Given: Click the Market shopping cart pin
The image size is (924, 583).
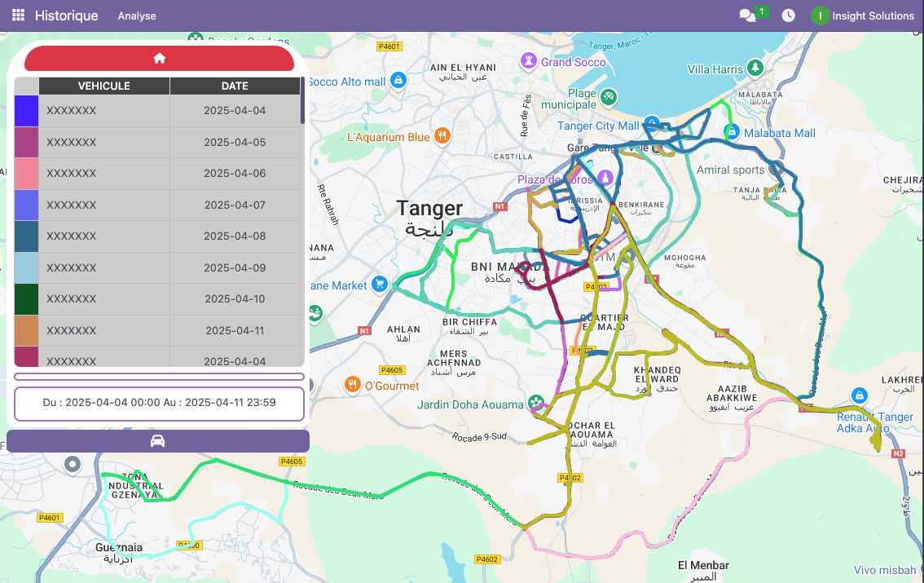Looking at the screenshot, I should tap(380, 284).
